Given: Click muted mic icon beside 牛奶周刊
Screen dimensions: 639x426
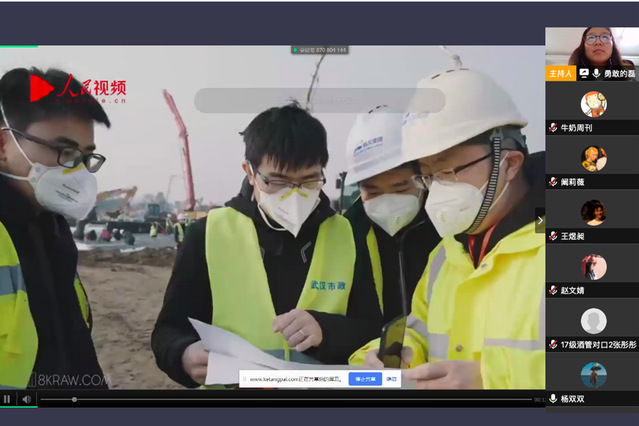Looking at the screenshot, I should (553, 127).
